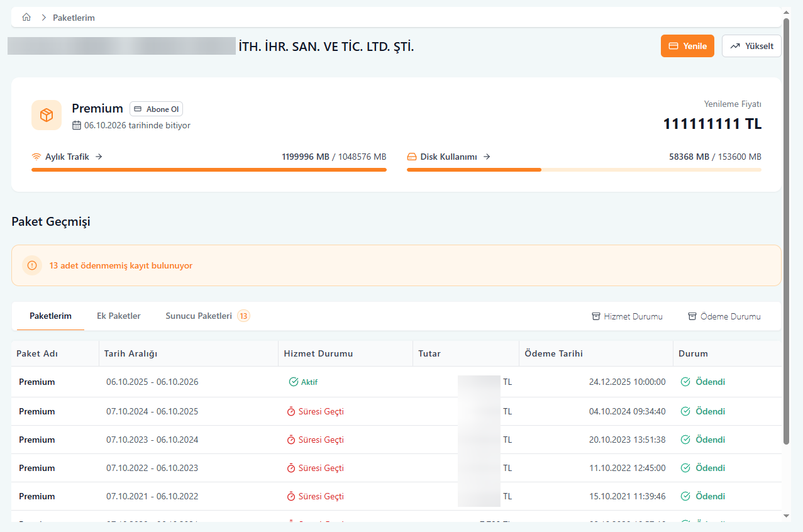
Task: Click the Disk Kullanımı progress bar
Action: (584, 170)
